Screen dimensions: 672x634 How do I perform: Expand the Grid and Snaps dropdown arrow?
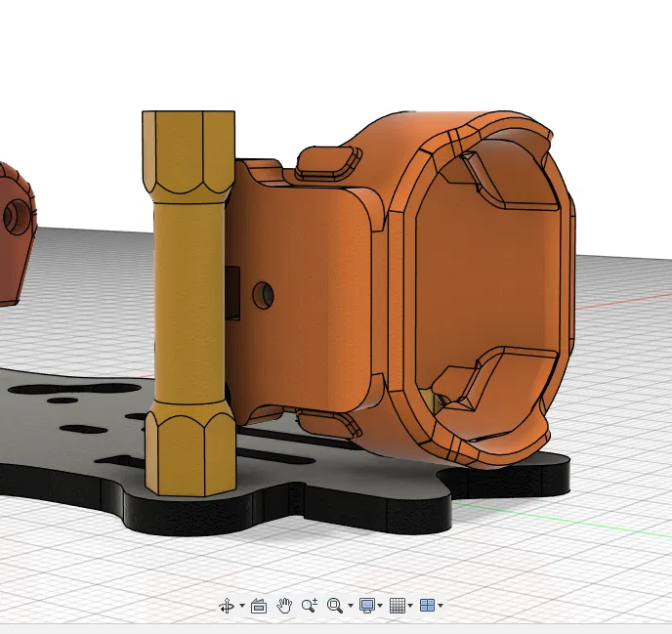(x=410, y=606)
